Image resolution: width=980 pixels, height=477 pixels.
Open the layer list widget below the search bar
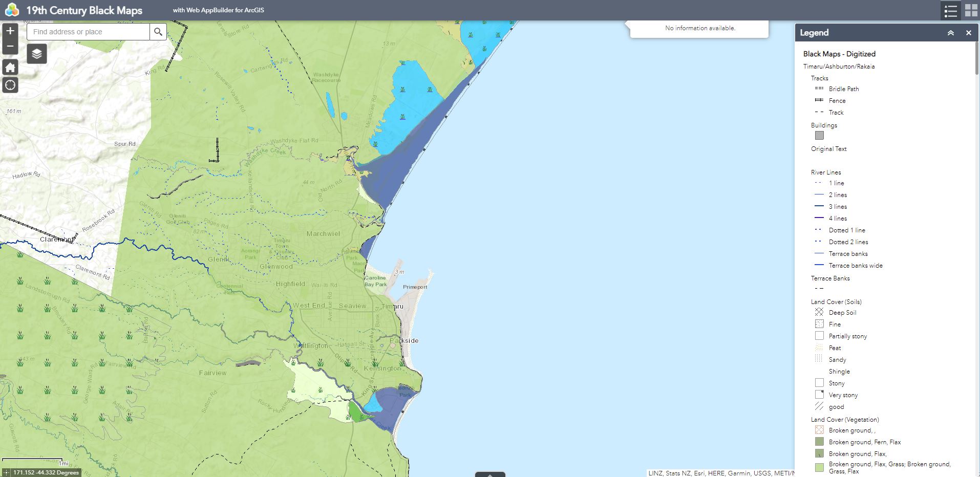[x=36, y=53]
